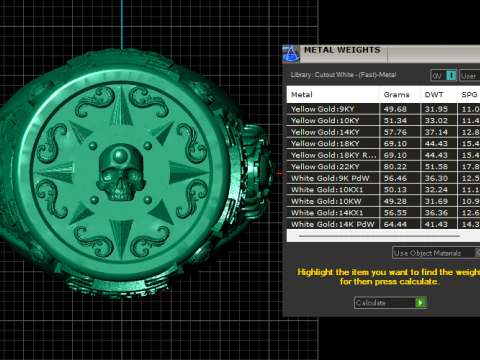
Task: Click the 80.22 grams value
Action: [395, 166]
